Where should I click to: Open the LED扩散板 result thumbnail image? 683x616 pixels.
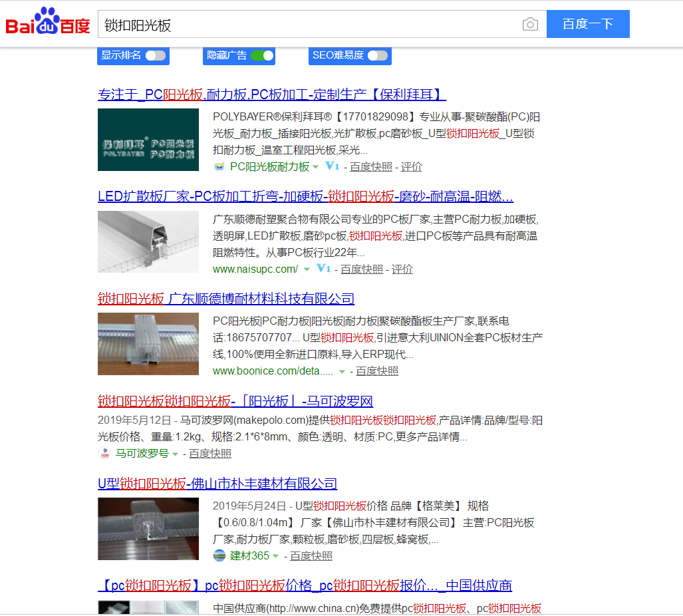tap(148, 241)
